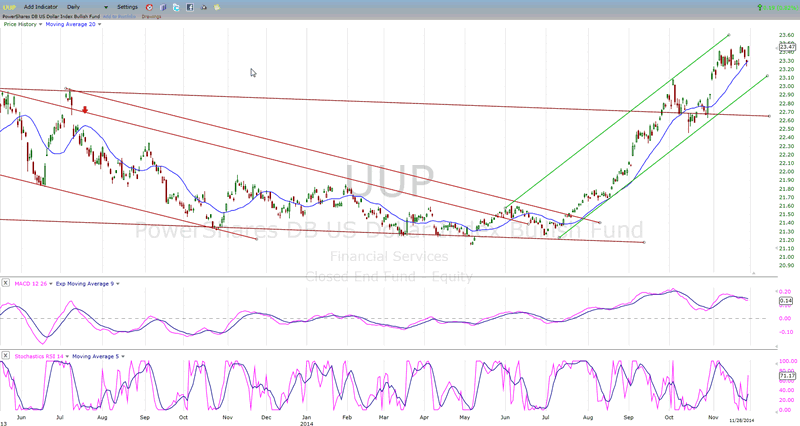This screenshot has height=426, width=800.
Task: Close the Stochastics RSI indicator panel
Action: point(5,353)
